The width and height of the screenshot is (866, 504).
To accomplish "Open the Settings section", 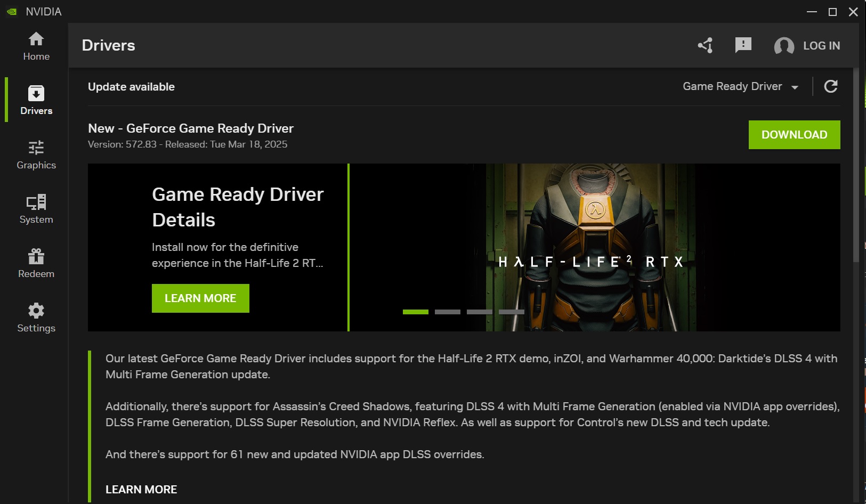I will (36, 317).
